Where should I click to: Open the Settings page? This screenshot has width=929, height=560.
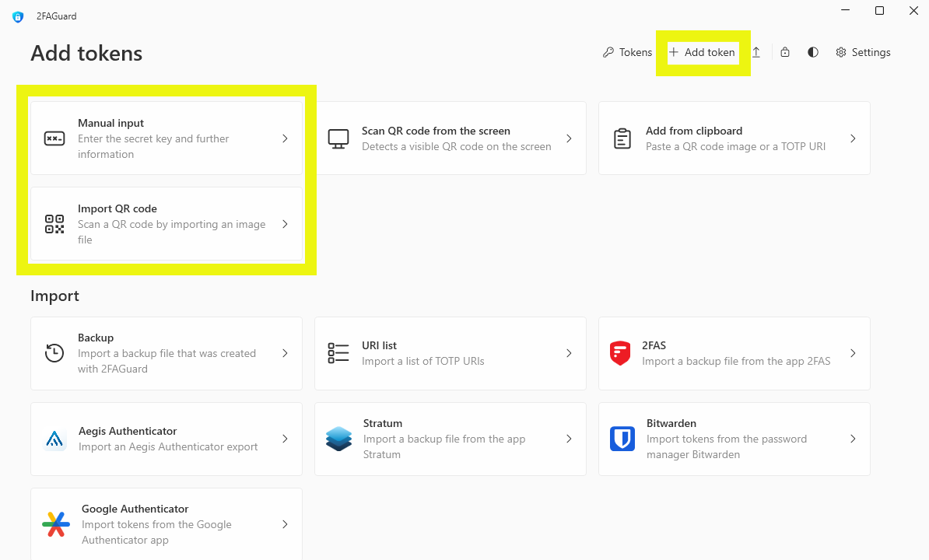pyautogui.click(x=863, y=52)
